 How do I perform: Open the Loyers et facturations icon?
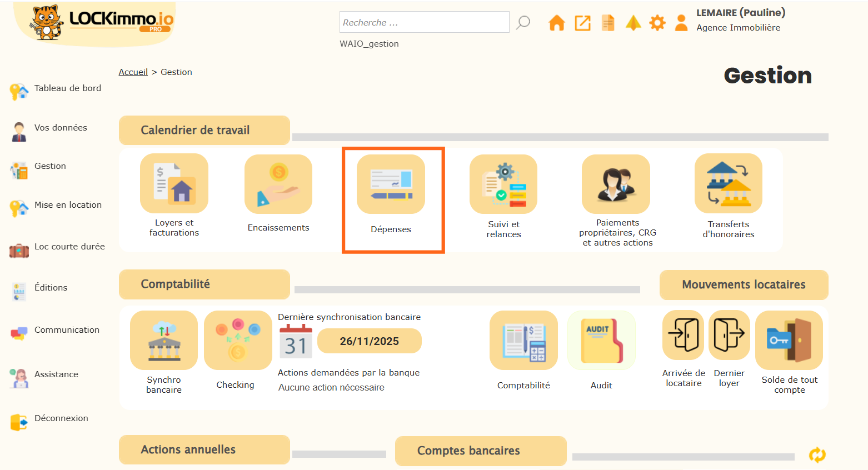[174, 183]
